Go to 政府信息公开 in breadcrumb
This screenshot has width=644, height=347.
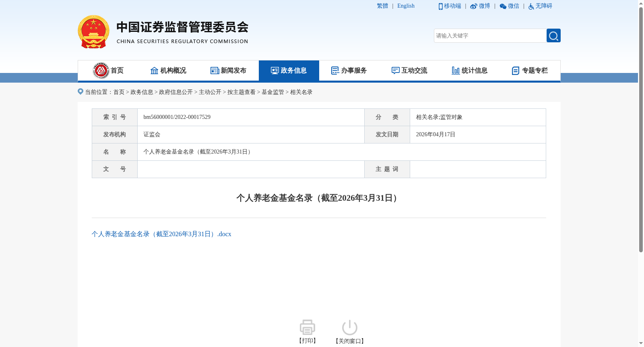tap(176, 92)
